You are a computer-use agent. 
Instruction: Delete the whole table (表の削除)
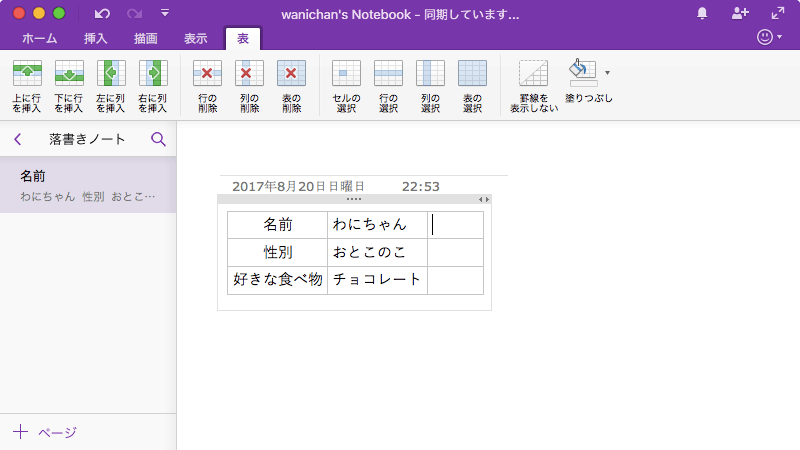point(291,86)
